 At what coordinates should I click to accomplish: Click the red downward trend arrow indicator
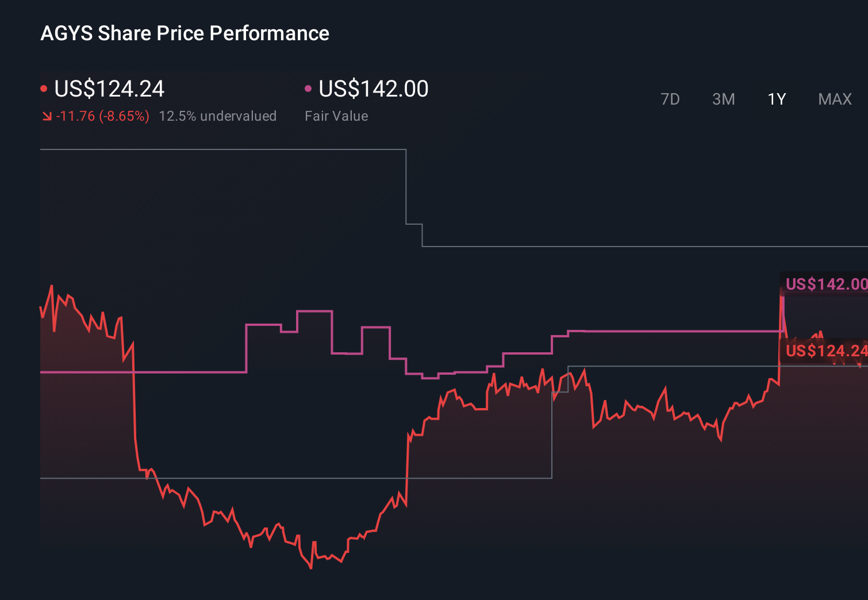click(47, 116)
